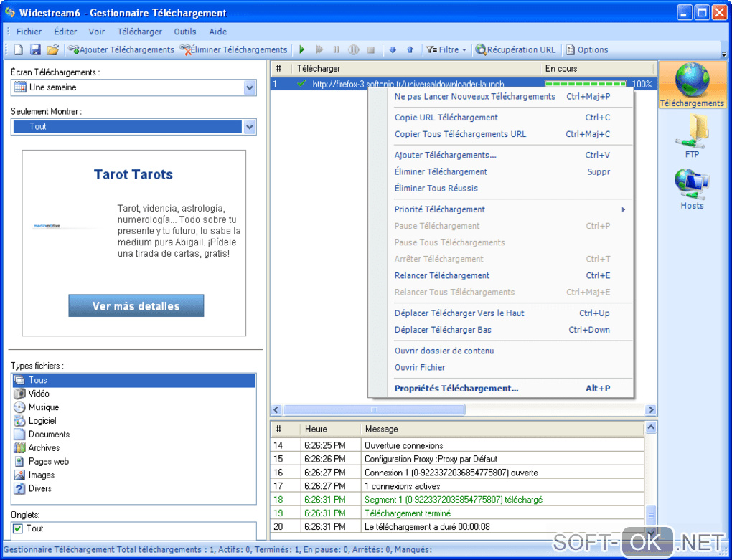Open Options from the toolbar
732x560 pixels.
pos(587,50)
